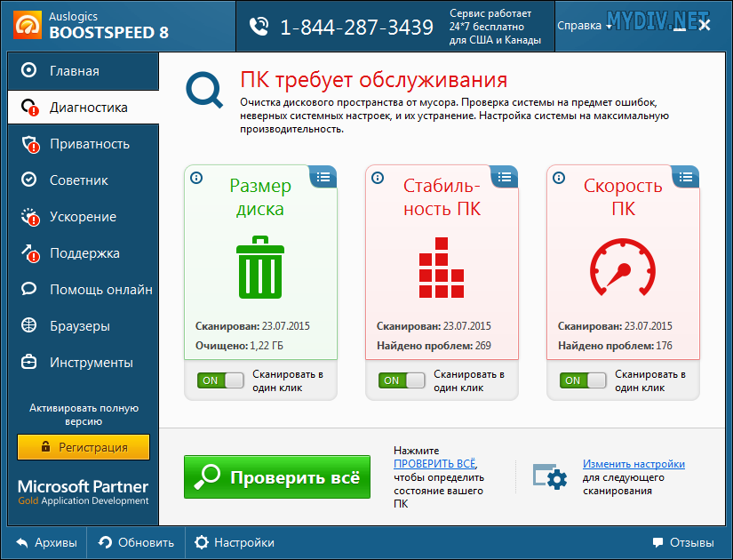Toggle the ON switch under Скорость ПК
The width and height of the screenshot is (733, 560).
click(x=583, y=380)
